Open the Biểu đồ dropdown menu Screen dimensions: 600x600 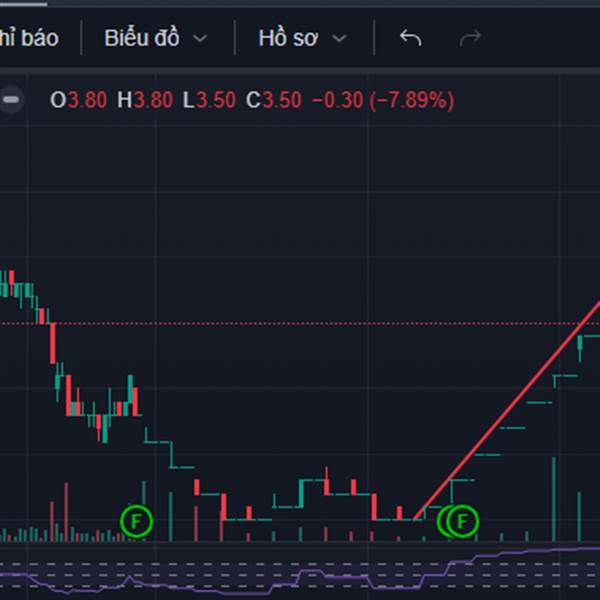[x=156, y=38]
